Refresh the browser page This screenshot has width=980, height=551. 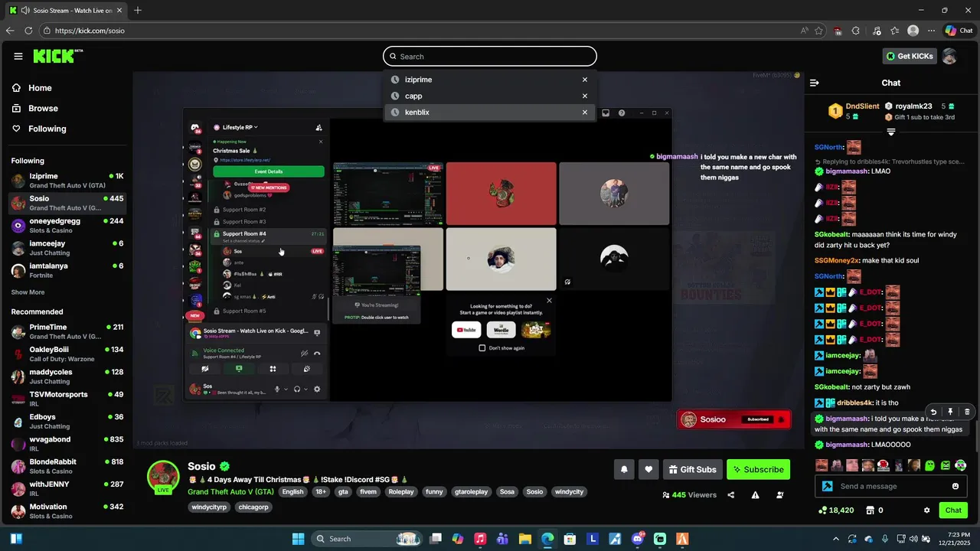[28, 31]
